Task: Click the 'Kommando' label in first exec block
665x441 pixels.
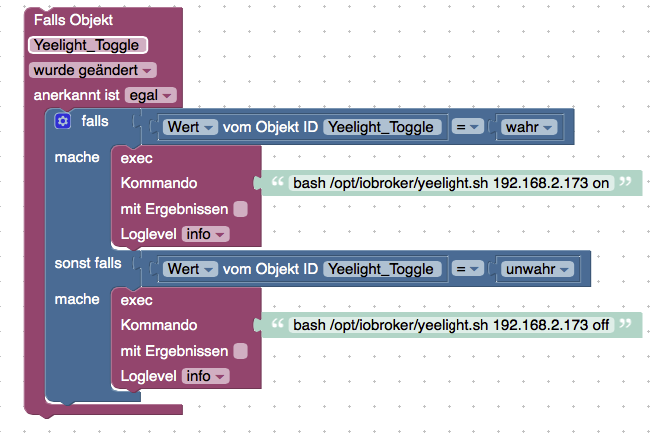Action: (x=159, y=183)
